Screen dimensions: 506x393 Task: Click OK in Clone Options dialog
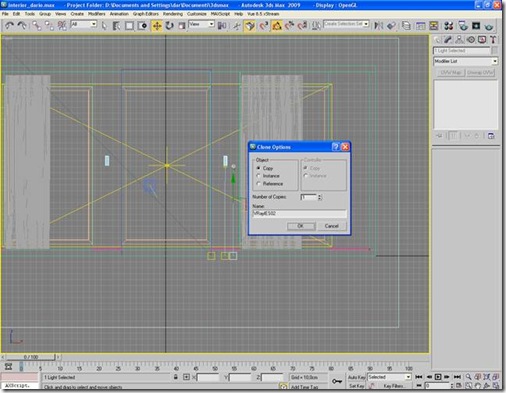[301, 226]
